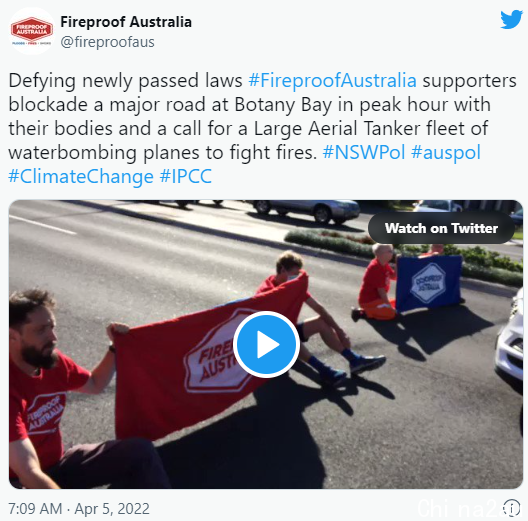Click the tweet body text about Botany Bay
Viewport: 528px width, 521px height.
click(x=262, y=128)
